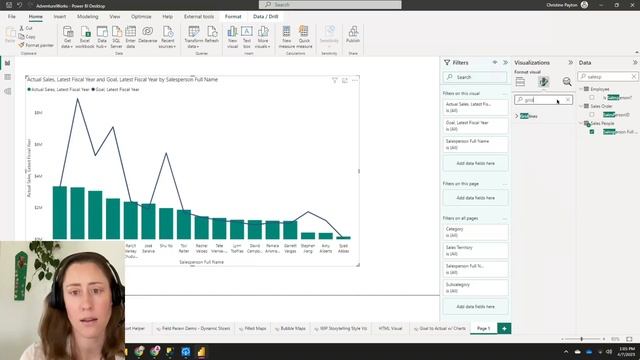640x360 pixels.
Task: Open the File menu
Action: click(x=12, y=16)
